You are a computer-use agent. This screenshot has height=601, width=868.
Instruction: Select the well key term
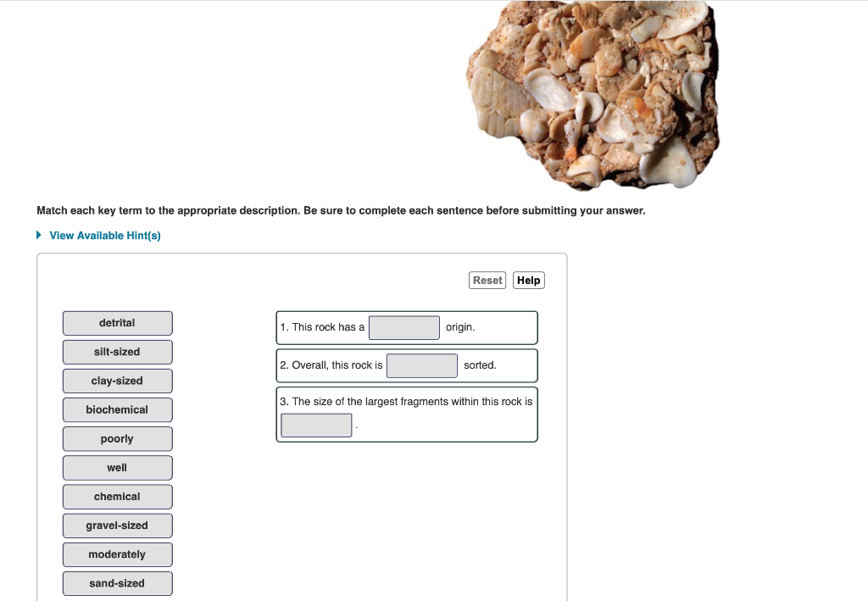[117, 467]
